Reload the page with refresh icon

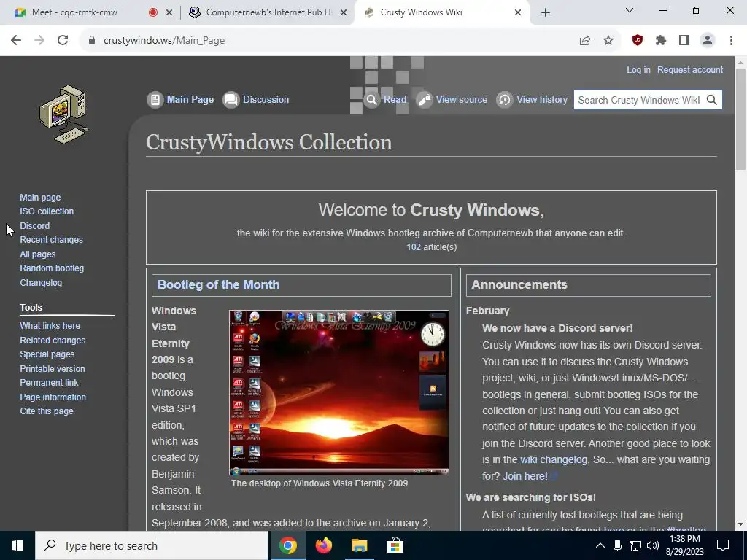point(63,41)
